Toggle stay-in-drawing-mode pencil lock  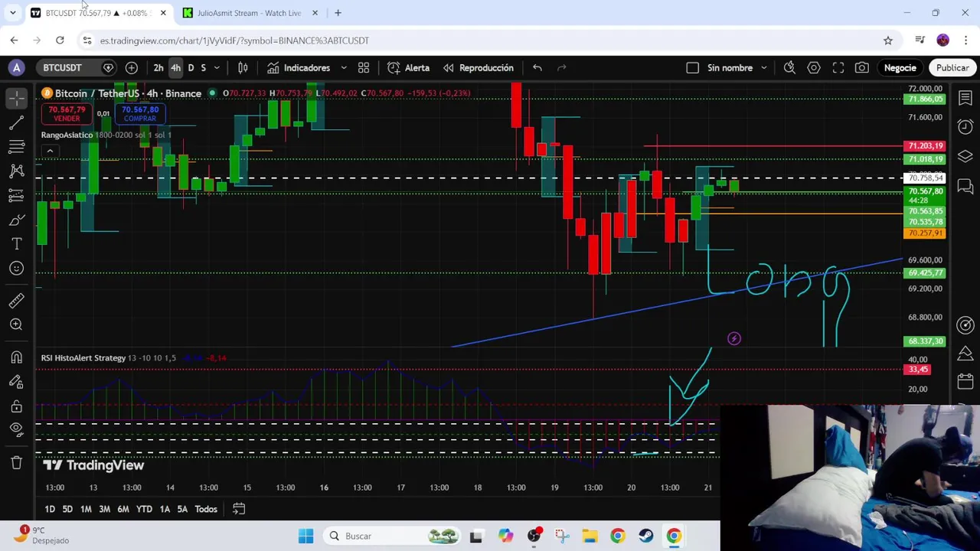[16, 381]
